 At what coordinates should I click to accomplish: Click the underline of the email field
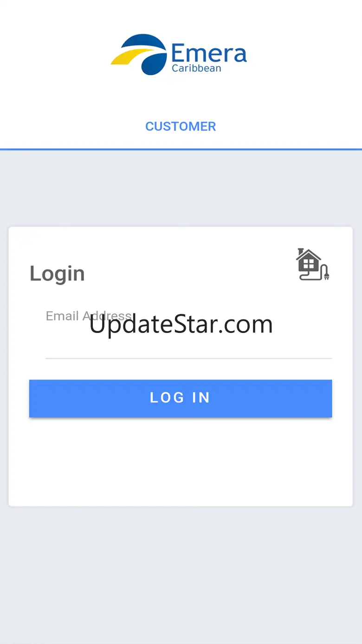189,358
